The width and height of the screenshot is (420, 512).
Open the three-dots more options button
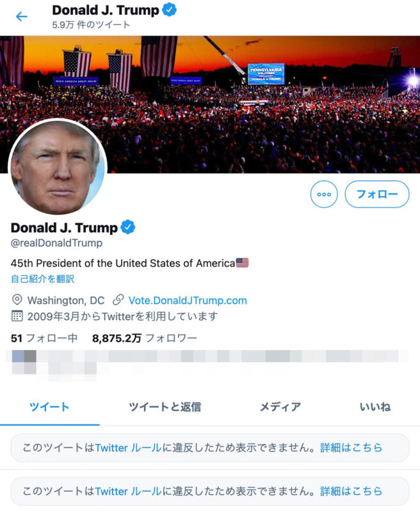point(324,194)
